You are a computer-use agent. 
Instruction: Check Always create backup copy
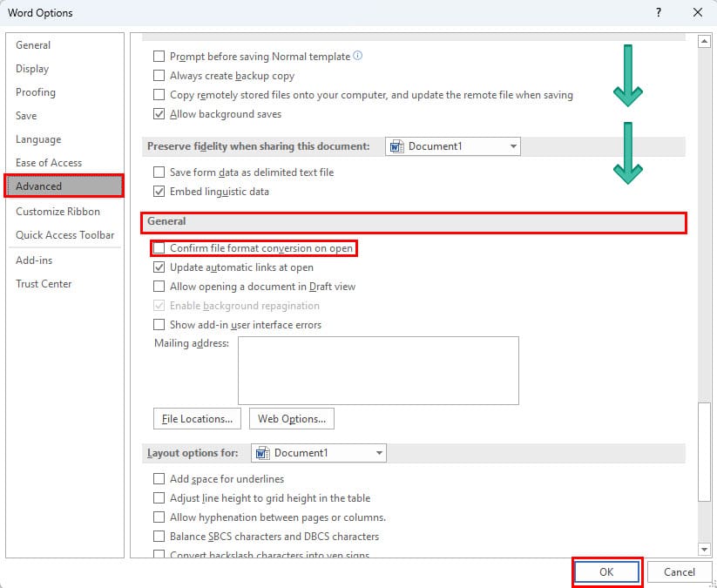tap(159, 76)
